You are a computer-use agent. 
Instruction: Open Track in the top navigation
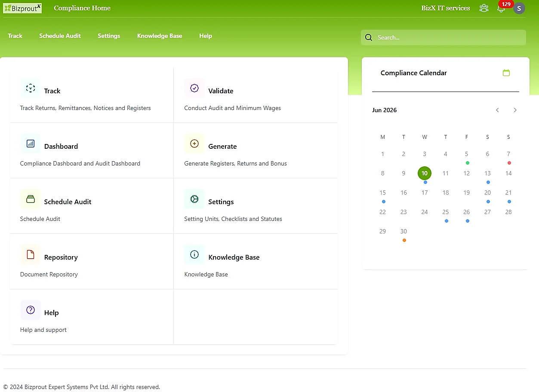click(15, 36)
